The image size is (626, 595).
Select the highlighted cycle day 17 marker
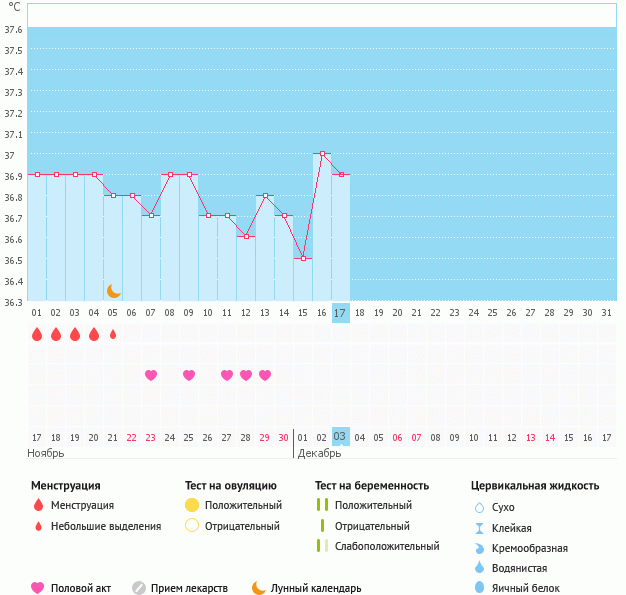340,313
